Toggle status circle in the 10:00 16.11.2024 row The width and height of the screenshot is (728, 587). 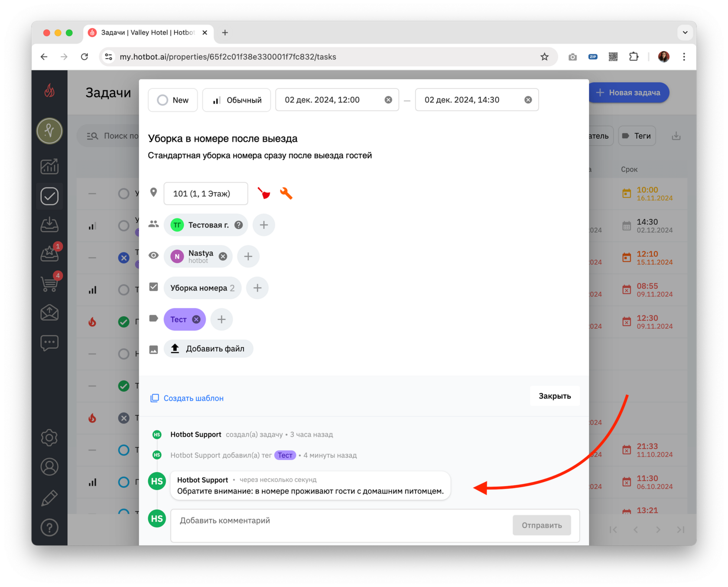pos(123,194)
